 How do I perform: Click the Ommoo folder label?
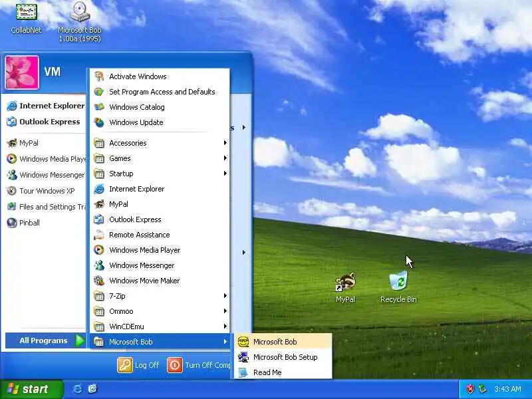point(121,311)
